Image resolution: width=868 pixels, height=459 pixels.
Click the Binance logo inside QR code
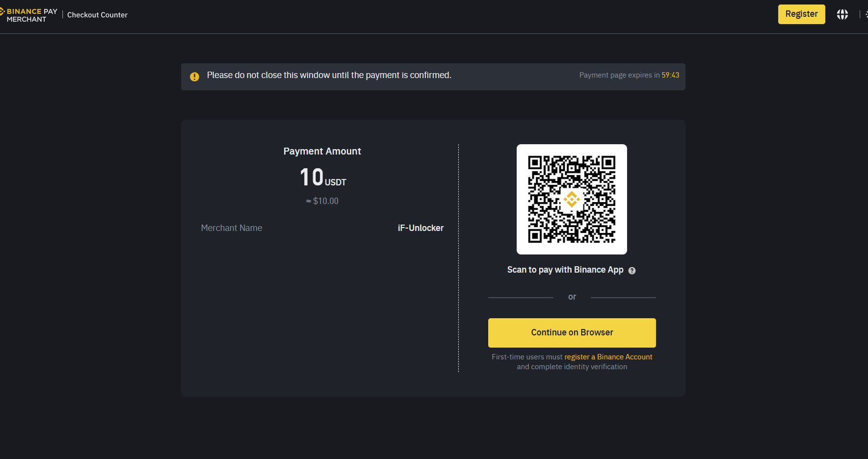pos(571,199)
